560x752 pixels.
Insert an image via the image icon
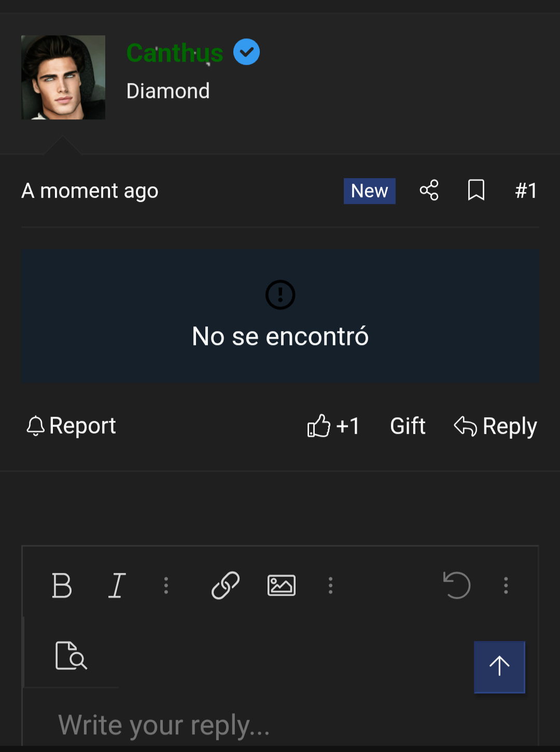tap(281, 585)
